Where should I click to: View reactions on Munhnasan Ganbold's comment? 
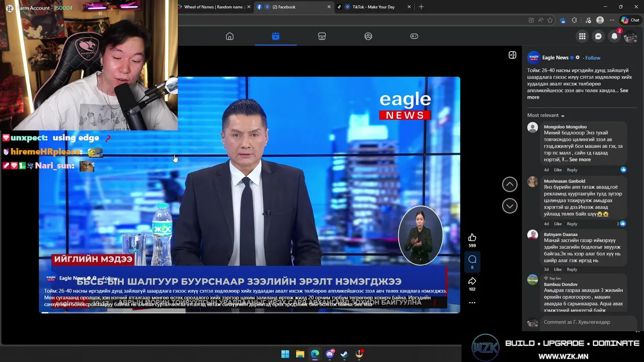(x=621, y=224)
